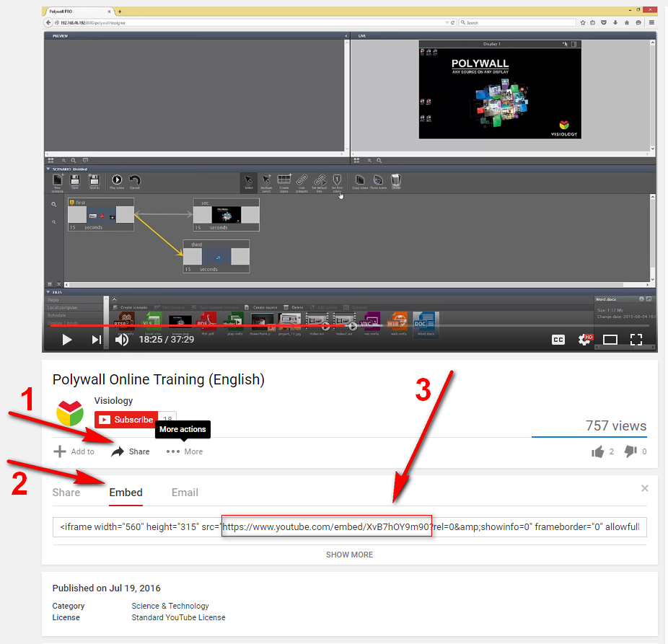
Task: Mute the video volume
Action: click(x=122, y=340)
